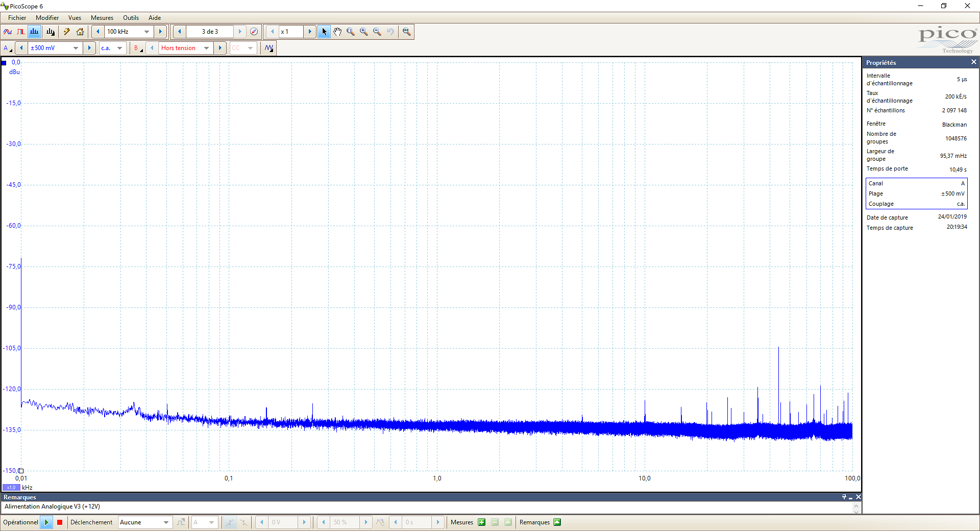Image resolution: width=980 pixels, height=531 pixels.
Task: Close the Propriétés panel
Action: click(x=973, y=62)
